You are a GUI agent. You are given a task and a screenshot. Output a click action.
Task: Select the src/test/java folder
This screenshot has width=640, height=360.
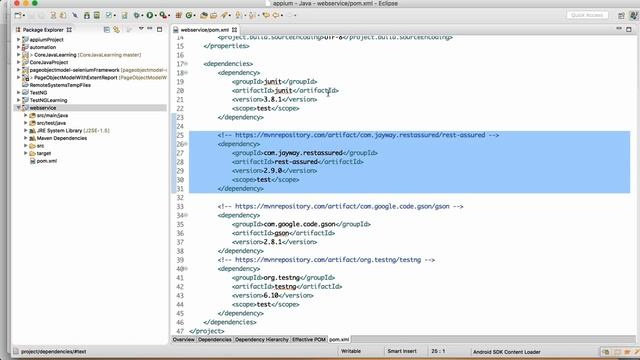51,123
